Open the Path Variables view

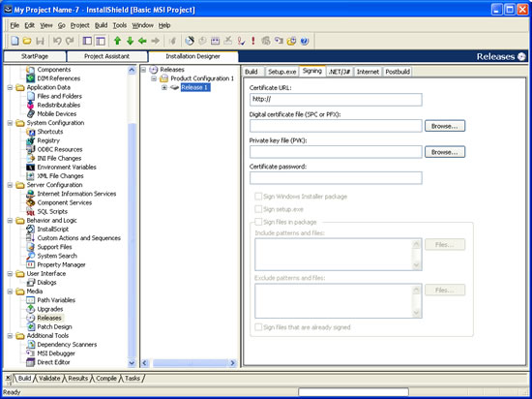coord(56,300)
